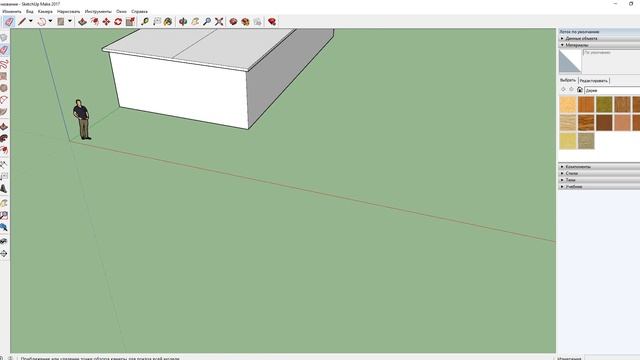Open the Нарисовать menu
This screenshot has height=360, width=640.
click(x=69, y=11)
